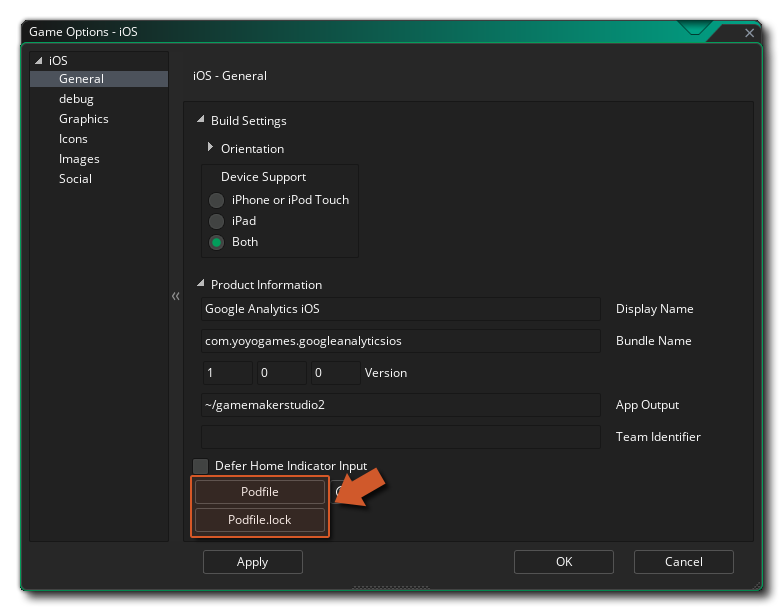Enable Defer Home Indicator Input checkbox
The image size is (783, 611).
[x=201, y=466]
